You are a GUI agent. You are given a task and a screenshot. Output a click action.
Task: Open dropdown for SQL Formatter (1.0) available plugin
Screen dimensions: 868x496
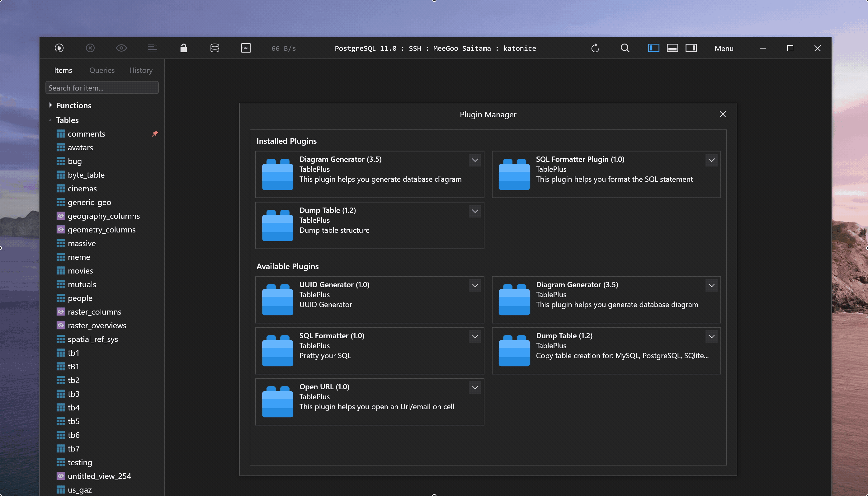475,336
